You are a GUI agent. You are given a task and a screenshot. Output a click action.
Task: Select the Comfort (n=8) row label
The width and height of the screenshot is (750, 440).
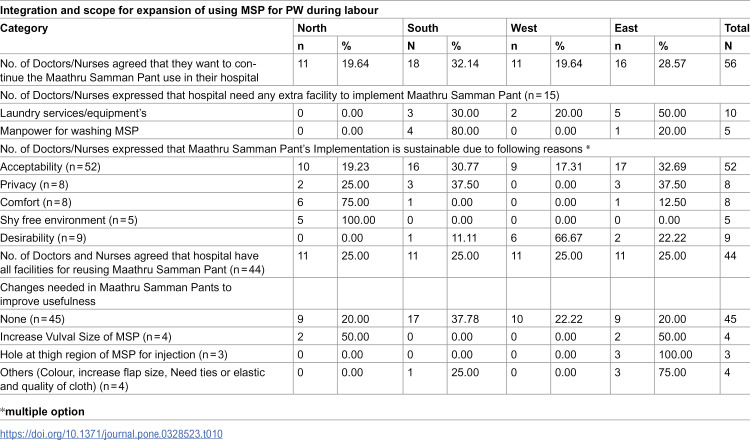[36, 202]
